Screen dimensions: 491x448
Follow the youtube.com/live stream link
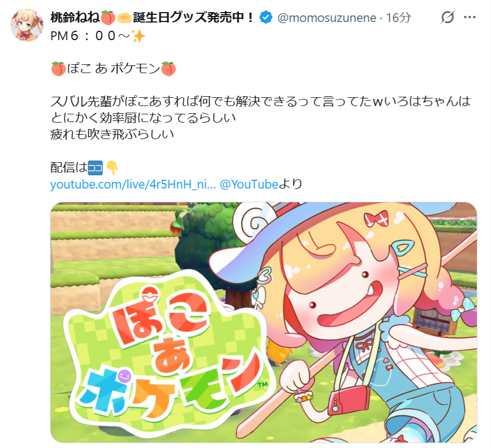[x=133, y=184]
